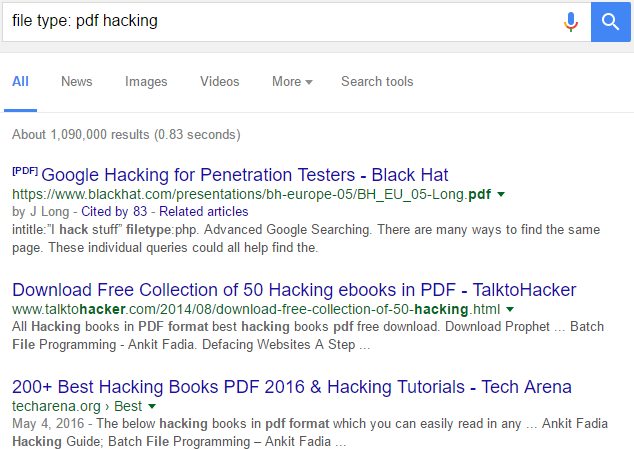Go to the Videos tab
The image size is (634, 449).
coord(219,82)
